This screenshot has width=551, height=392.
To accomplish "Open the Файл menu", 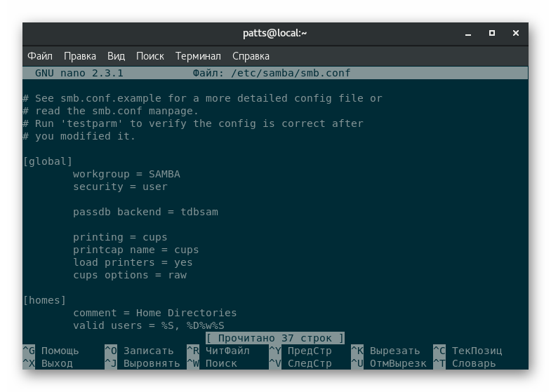I will (40, 56).
